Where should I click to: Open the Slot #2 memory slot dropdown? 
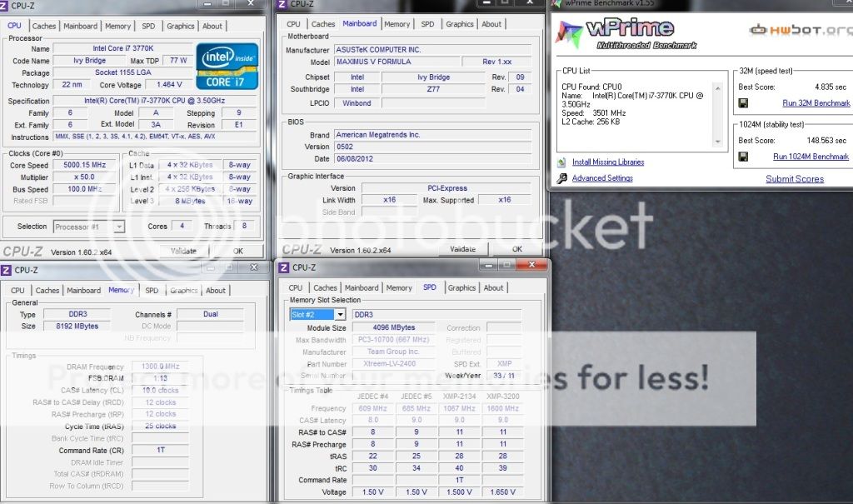[x=340, y=315]
